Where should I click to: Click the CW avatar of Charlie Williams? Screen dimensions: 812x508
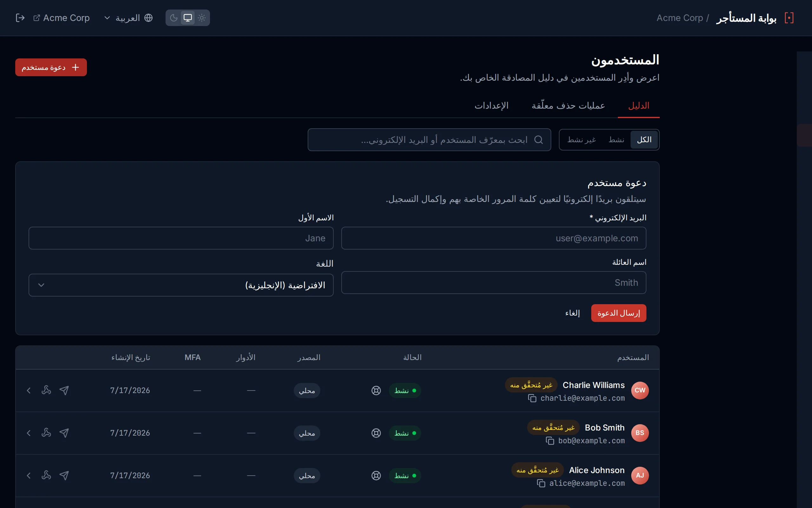tap(640, 390)
